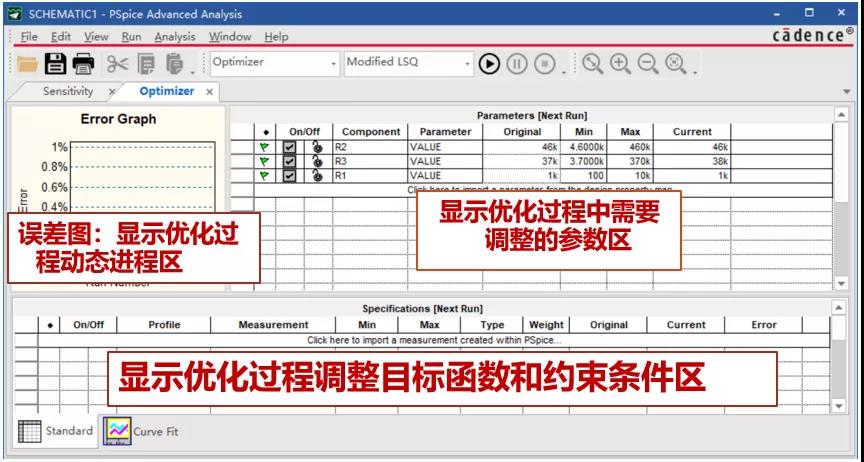Screen dimensions: 864x462
Task: Click the 4.6000k Min value for R2
Action: (x=584, y=147)
